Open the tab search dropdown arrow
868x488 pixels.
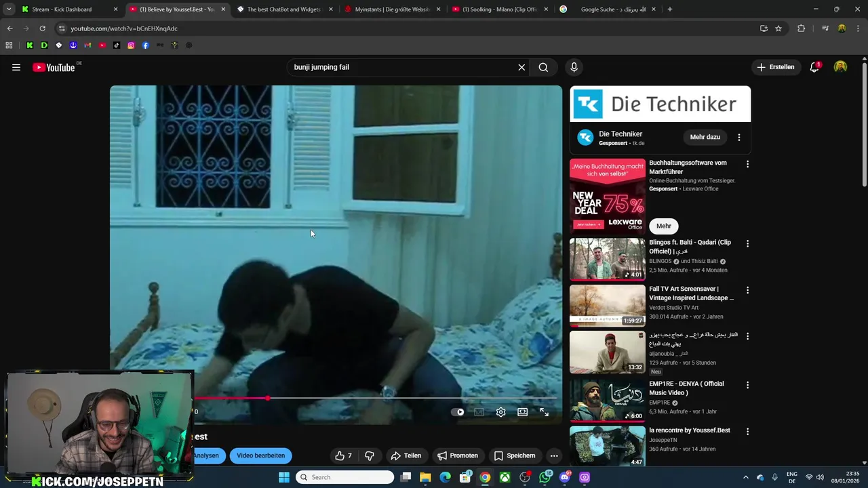9,9
